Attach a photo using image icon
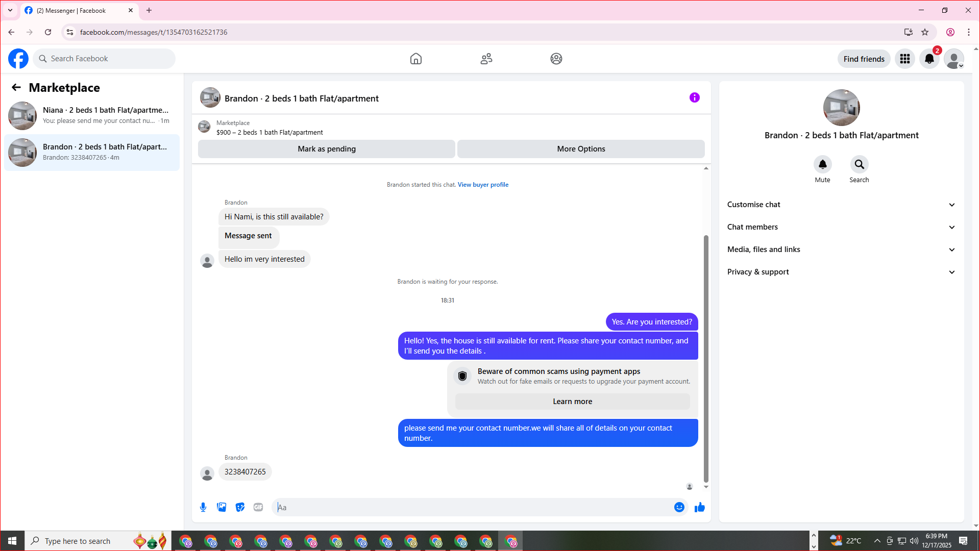This screenshot has width=980, height=551. (x=222, y=507)
